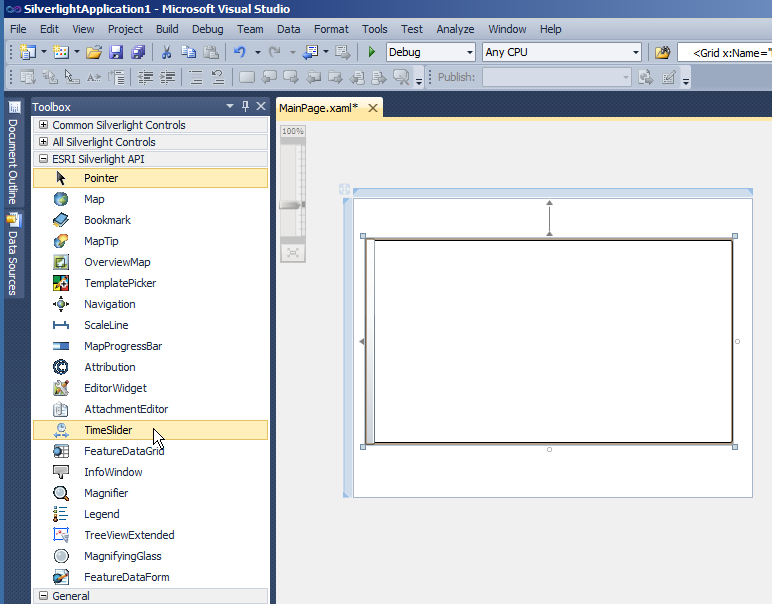Open the Project menu

point(125,29)
